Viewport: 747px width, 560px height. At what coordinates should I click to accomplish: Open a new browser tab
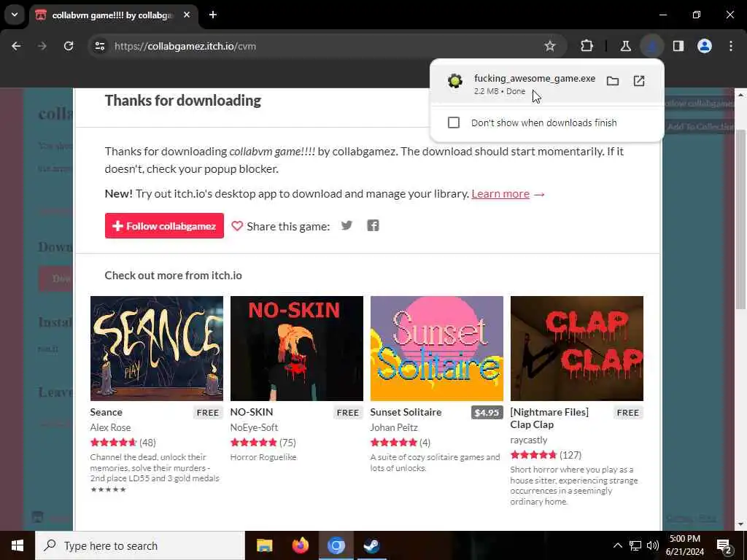[213, 15]
